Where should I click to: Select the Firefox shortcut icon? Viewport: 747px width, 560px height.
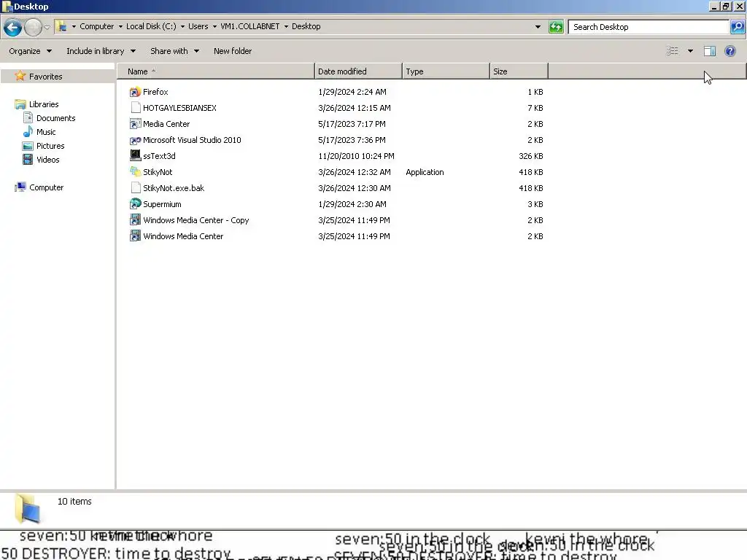pos(135,92)
